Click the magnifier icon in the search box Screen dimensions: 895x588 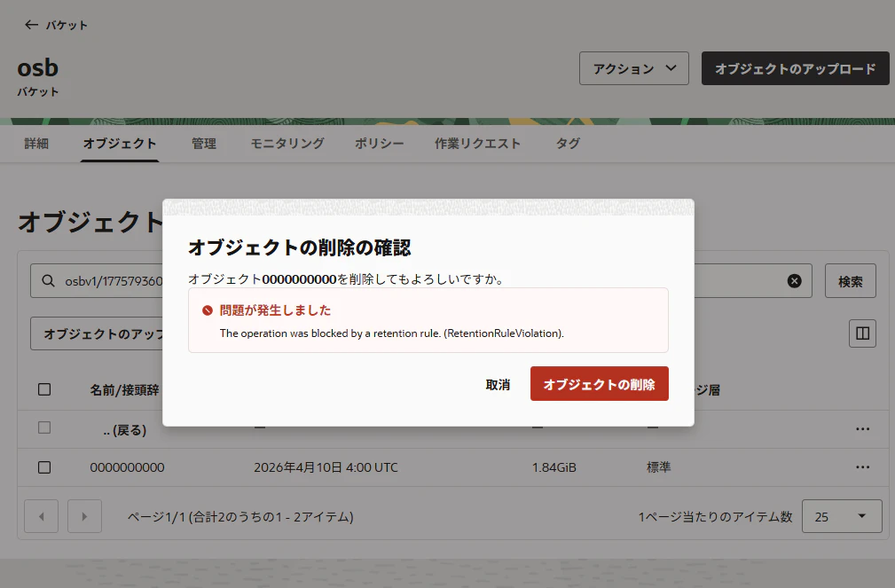(x=49, y=281)
